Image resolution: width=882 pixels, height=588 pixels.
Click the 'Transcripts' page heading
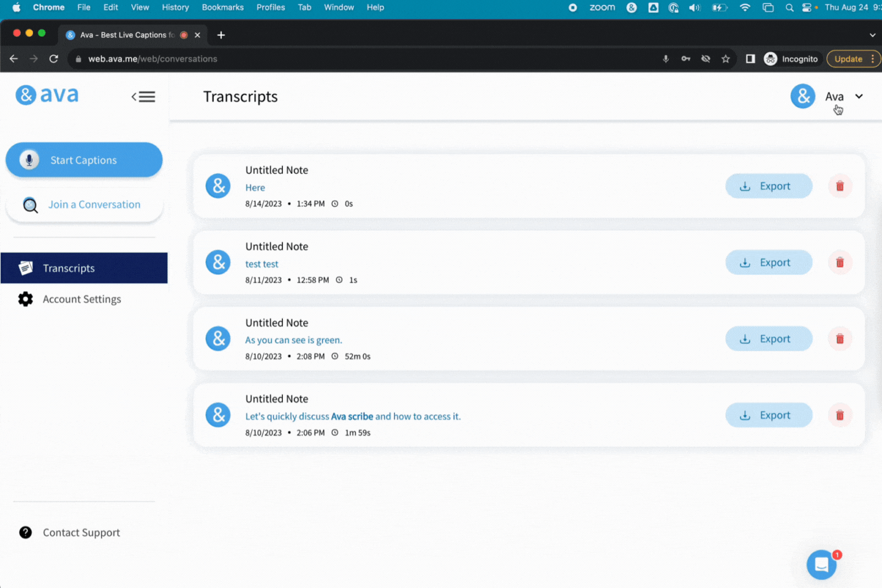[x=240, y=97]
